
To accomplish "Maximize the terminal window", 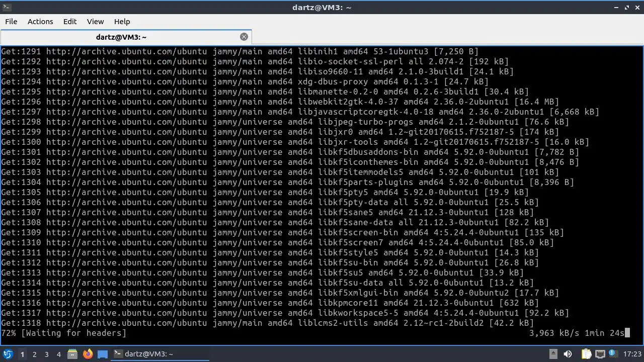I will point(627,7).
